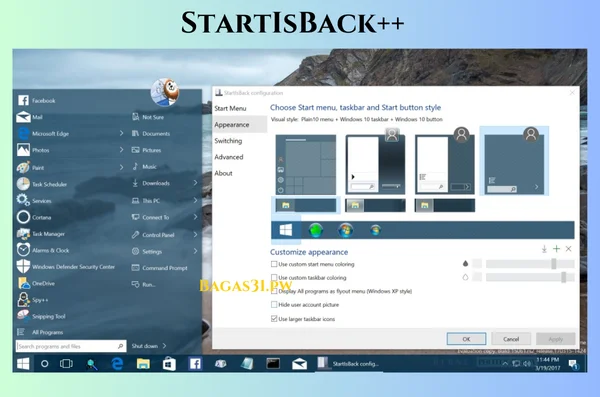600x397 pixels.
Task: Expand the Paint jump list arrow
Action: click(x=121, y=167)
